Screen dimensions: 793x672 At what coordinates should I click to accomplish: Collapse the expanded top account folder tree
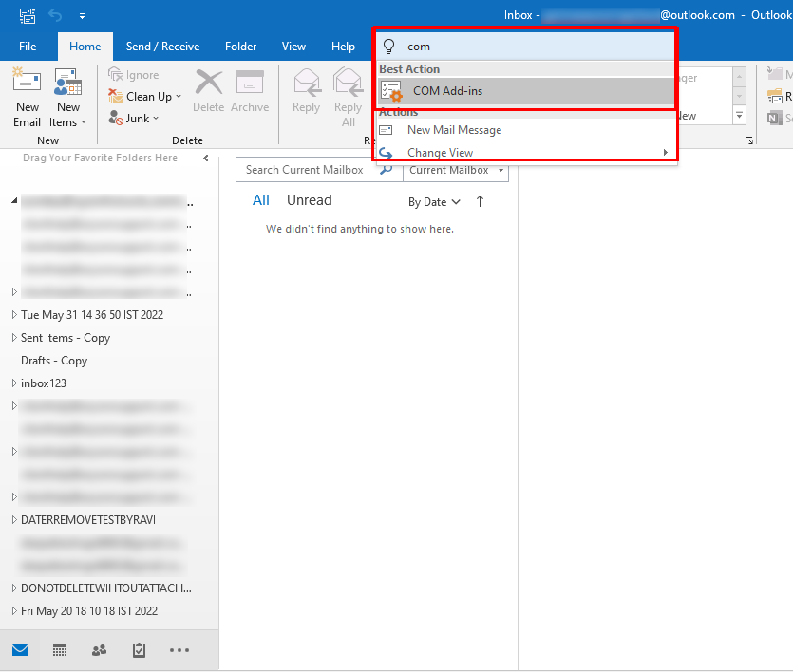point(14,201)
